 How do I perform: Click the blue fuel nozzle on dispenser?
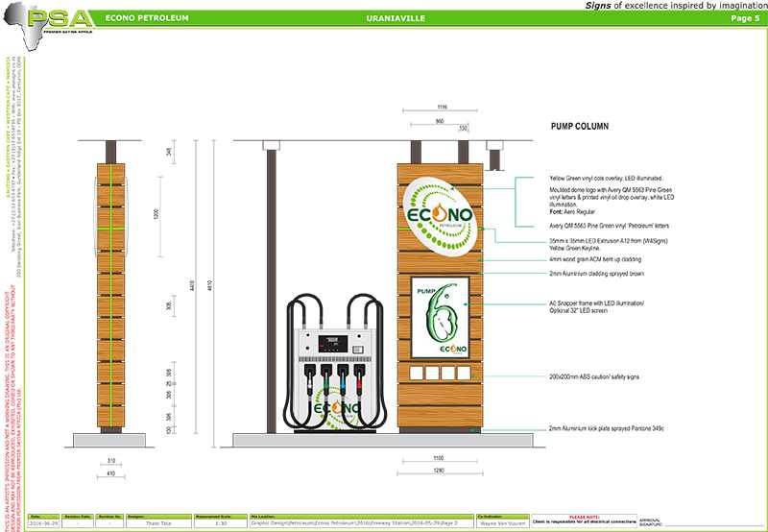[x=343, y=379]
